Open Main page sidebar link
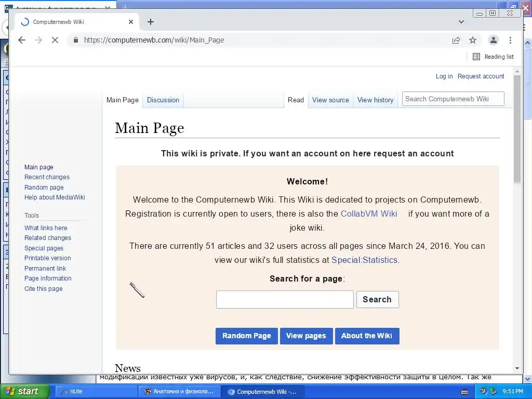 point(38,167)
